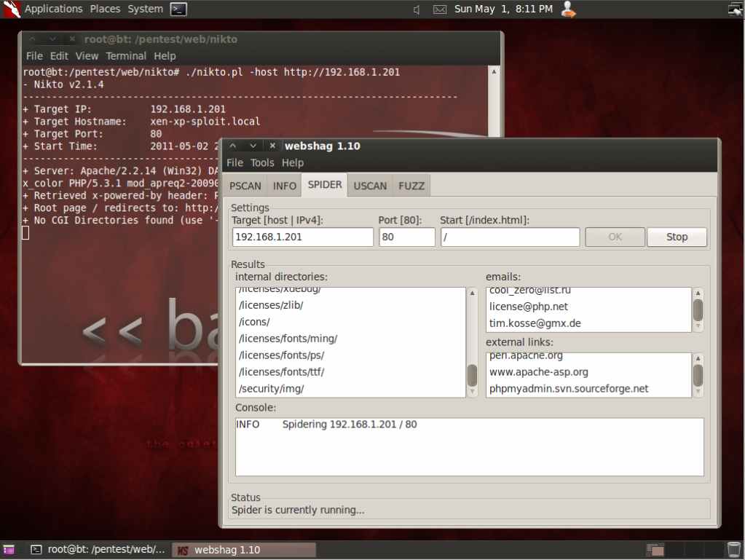The height and width of the screenshot is (560, 745).
Task: Click the Port input field
Action: (406, 237)
